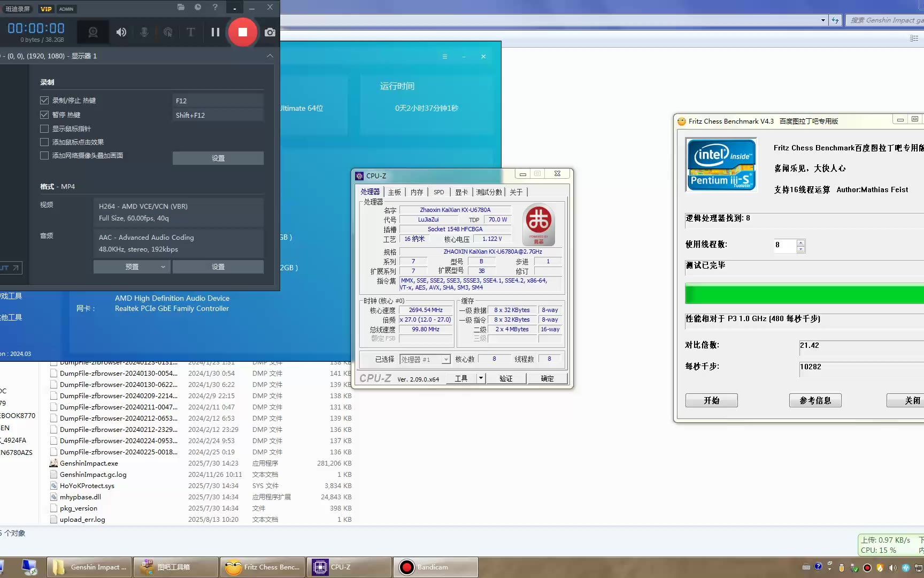Click the CPU-Z OK confirm button
This screenshot has height=578, width=924.
coord(547,378)
